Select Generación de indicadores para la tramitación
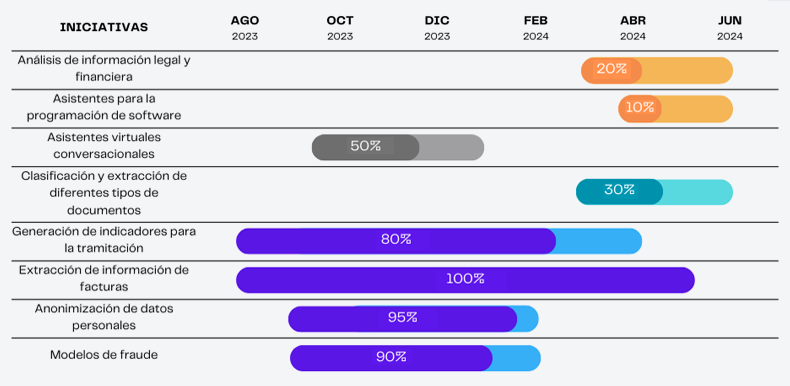The image size is (790, 386). (x=104, y=239)
